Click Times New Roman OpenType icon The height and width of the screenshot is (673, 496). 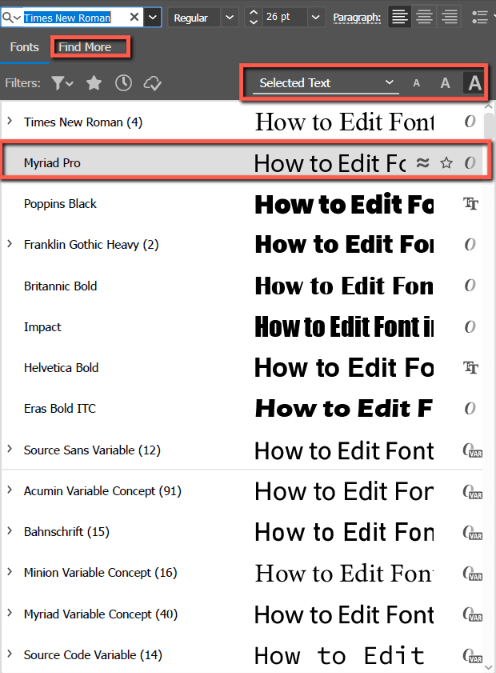point(470,121)
